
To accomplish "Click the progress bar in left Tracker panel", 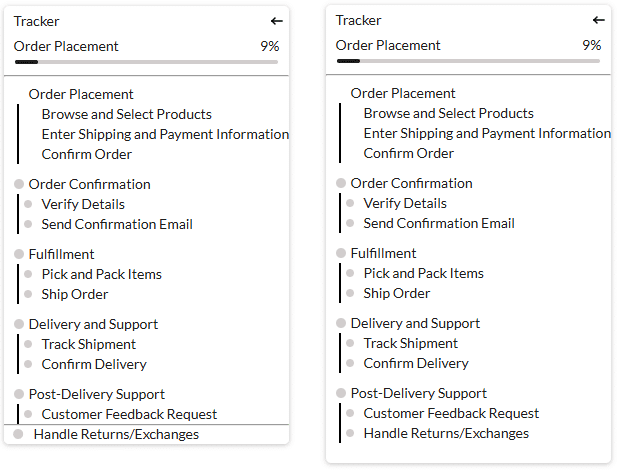I will pyautogui.click(x=146, y=62).
